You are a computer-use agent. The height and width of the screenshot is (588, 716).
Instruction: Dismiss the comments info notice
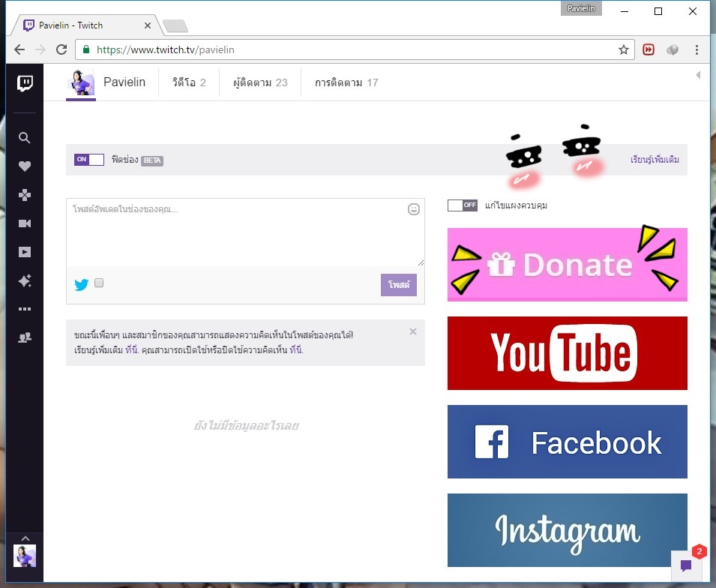(413, 331)
